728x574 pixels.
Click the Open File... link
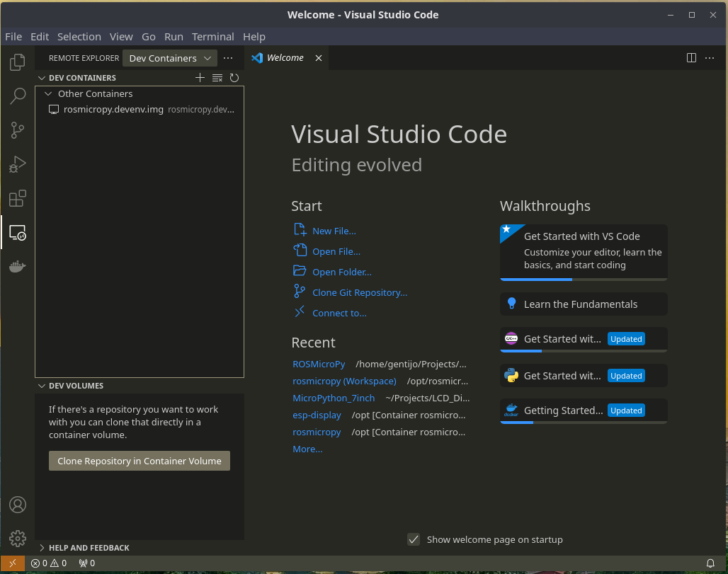[x=336, y=251]
